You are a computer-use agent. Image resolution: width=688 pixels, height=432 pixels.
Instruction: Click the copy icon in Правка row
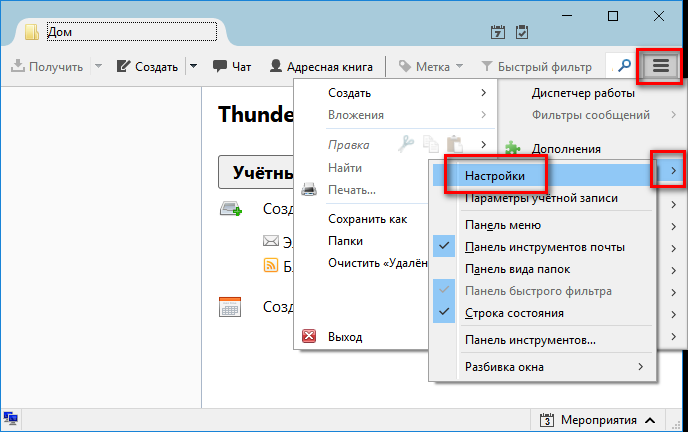430,144
